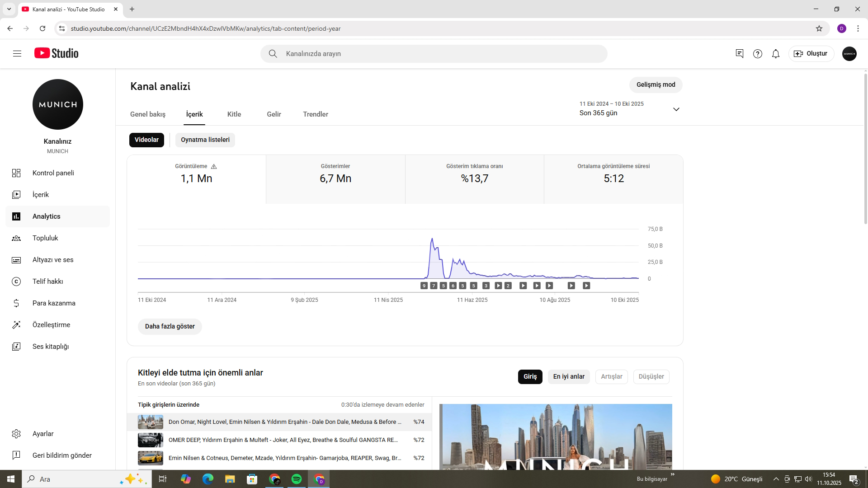Open Telif hakkı from sidebar

coord(47,282)
